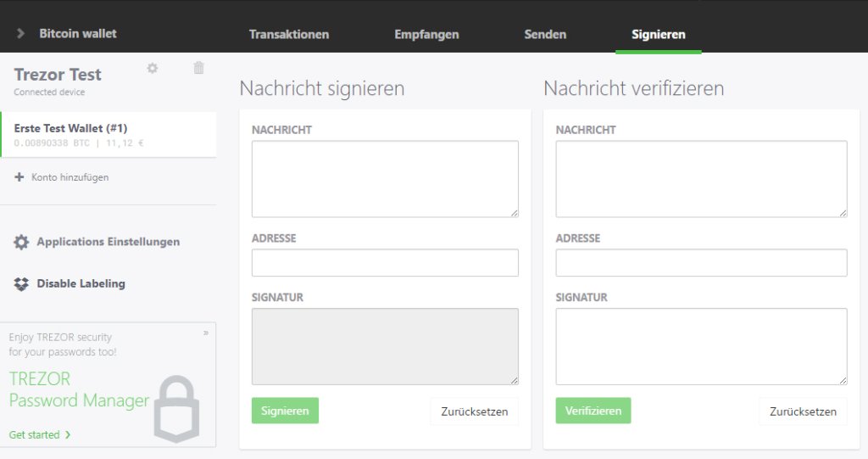Click the Nachricht verifizieren heading
Viewport: 868px width, 459px height.
pyautogui.click(x=634, y=88)
